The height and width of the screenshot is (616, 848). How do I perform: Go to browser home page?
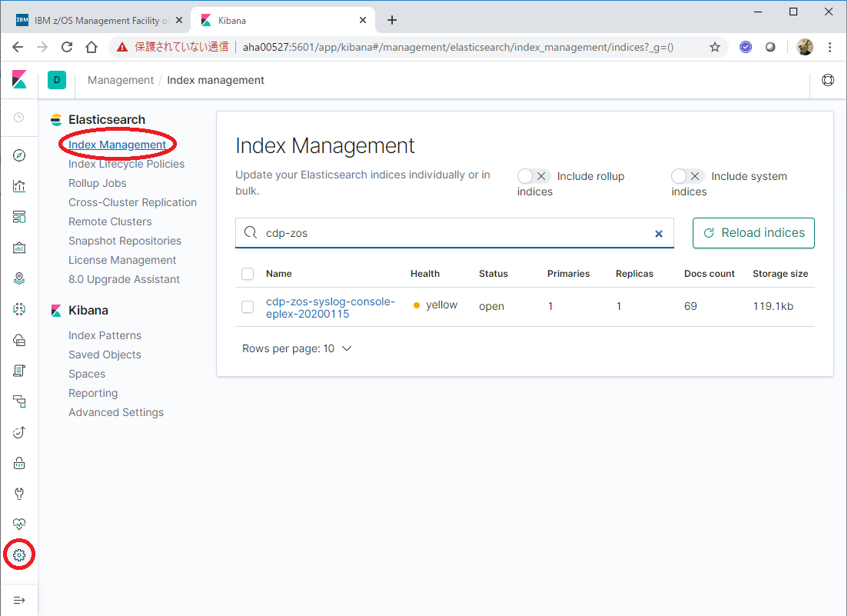click(x=91, y=47)
